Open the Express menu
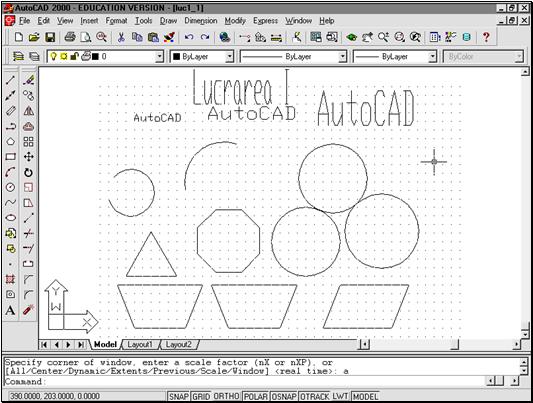This screenshot has width=533, height=403. [x=265, y=21]
